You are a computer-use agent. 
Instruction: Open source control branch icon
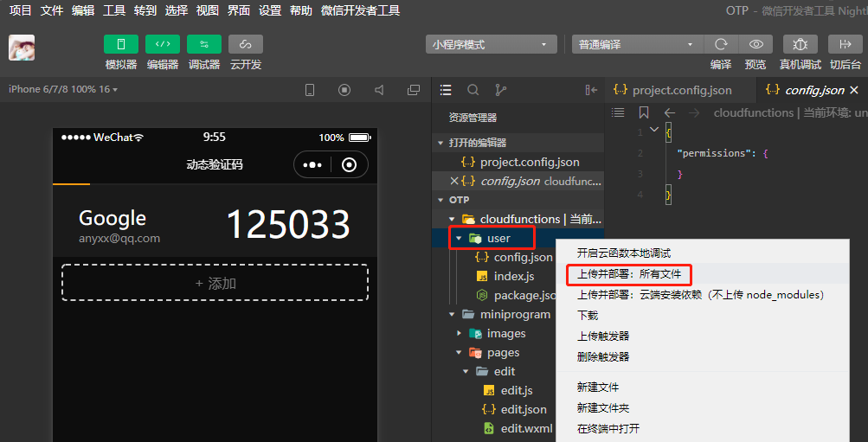click(x=500, y=90)
